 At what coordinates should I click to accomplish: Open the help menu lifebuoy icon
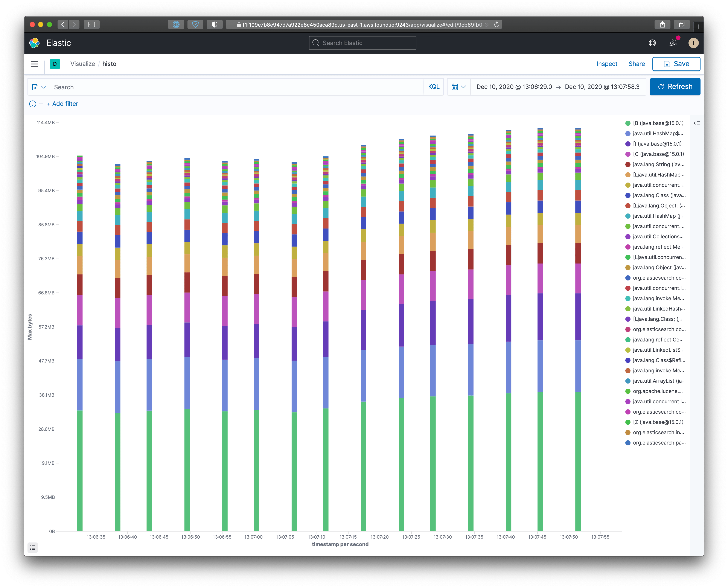click(x=652, y=43)
